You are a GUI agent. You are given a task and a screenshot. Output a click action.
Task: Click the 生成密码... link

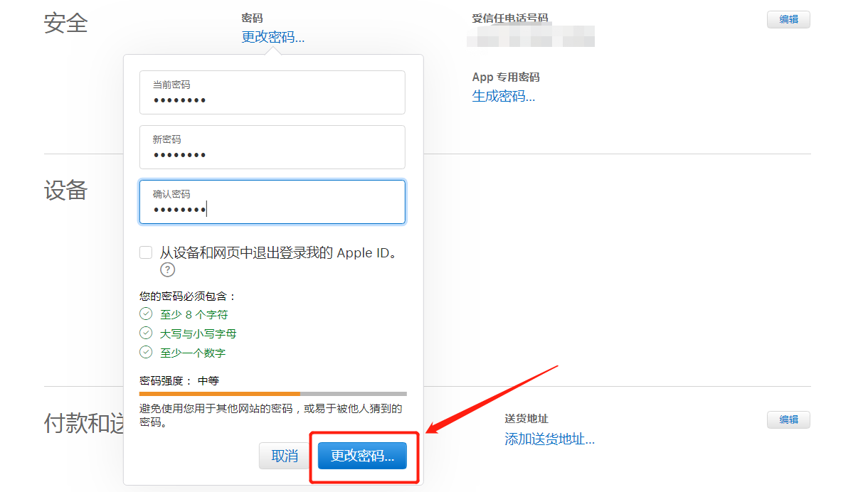coord(503,97)
